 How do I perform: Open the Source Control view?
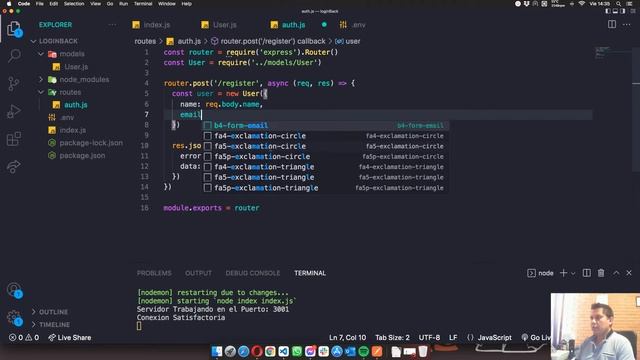click(13, 83)
